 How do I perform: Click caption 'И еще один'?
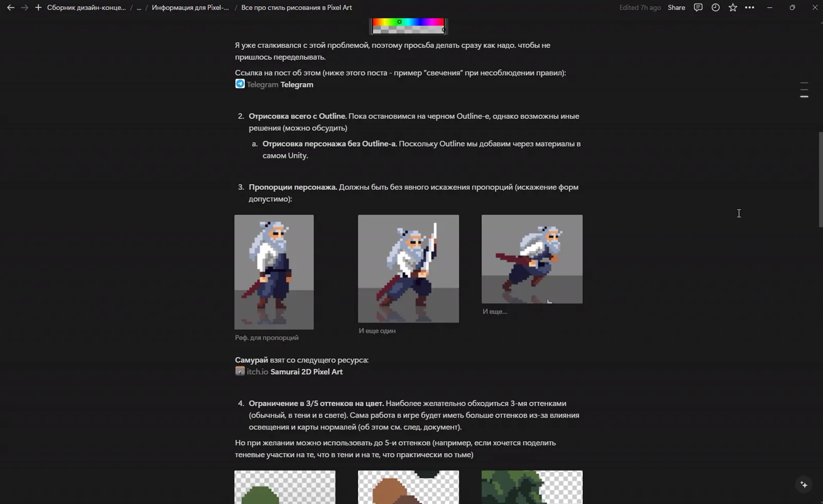(377, 331)
